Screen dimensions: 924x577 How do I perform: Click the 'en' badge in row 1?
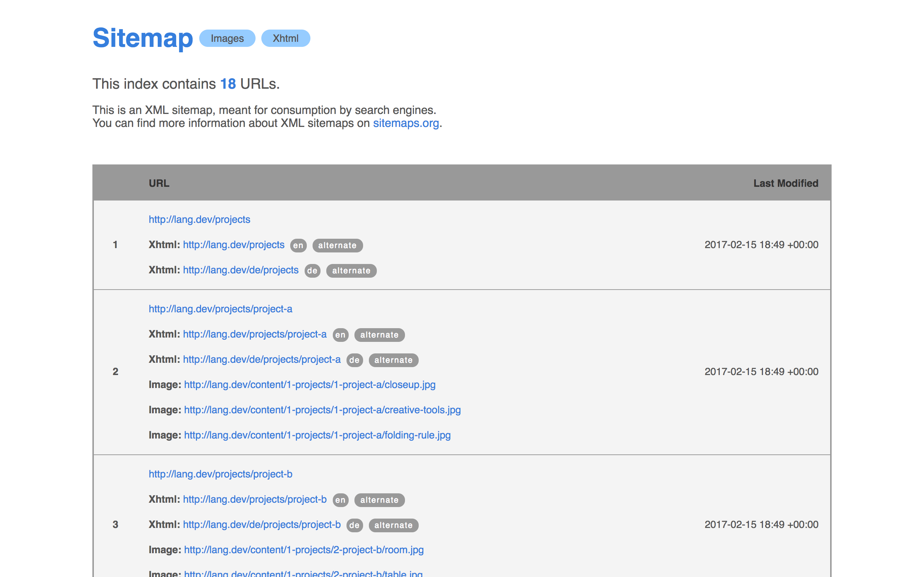298,245
